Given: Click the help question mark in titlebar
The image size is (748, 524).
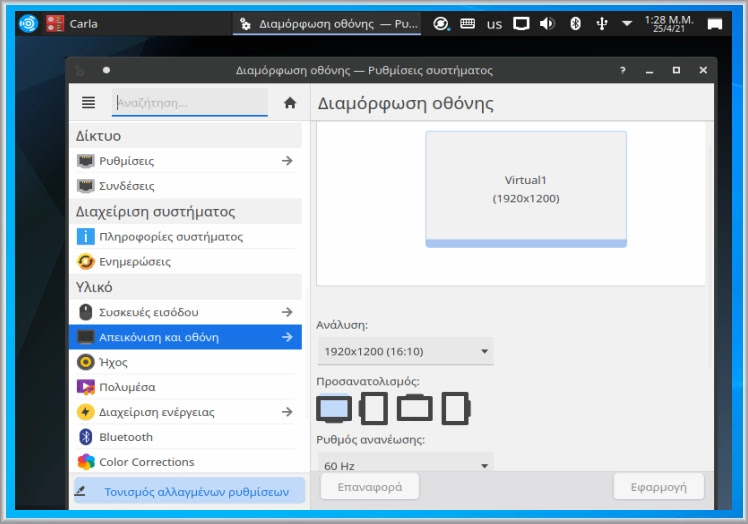Looking at the screenshot, I should coord(623,70).
